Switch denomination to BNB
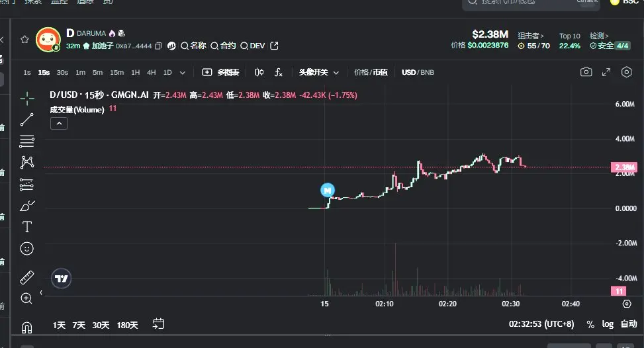The image size is (644, 348). (x=427, y=72)
